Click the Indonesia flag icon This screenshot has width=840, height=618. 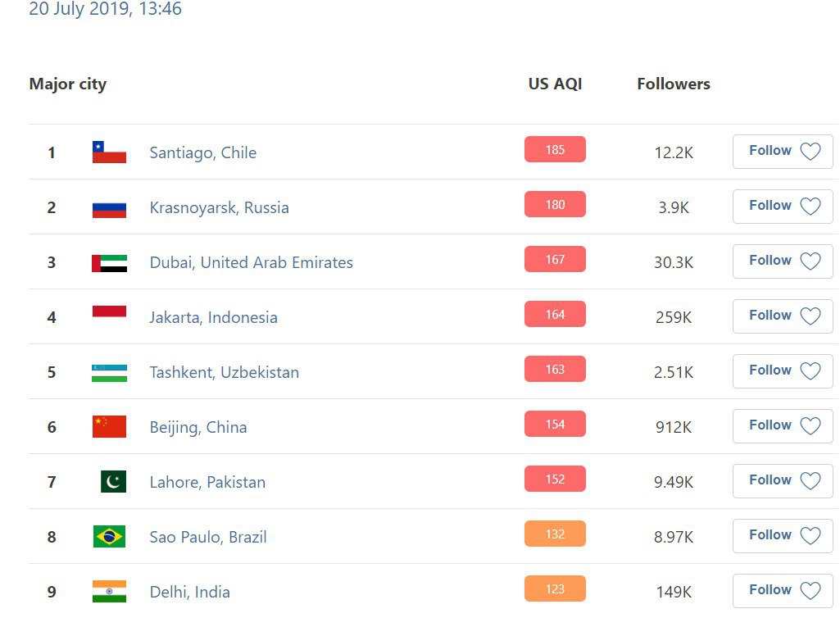pos(109,312)
